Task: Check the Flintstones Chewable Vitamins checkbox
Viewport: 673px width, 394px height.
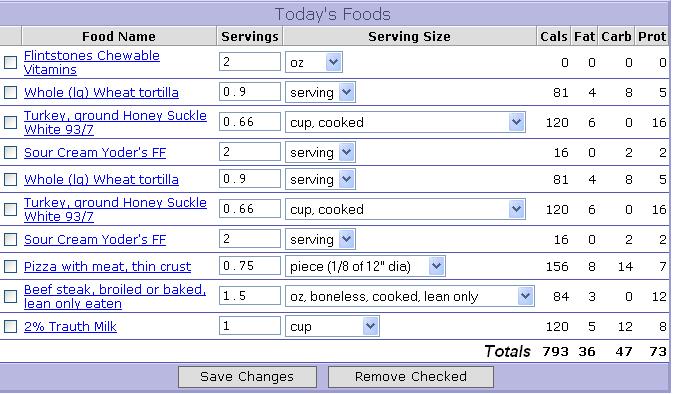Action: click(10, 63)
